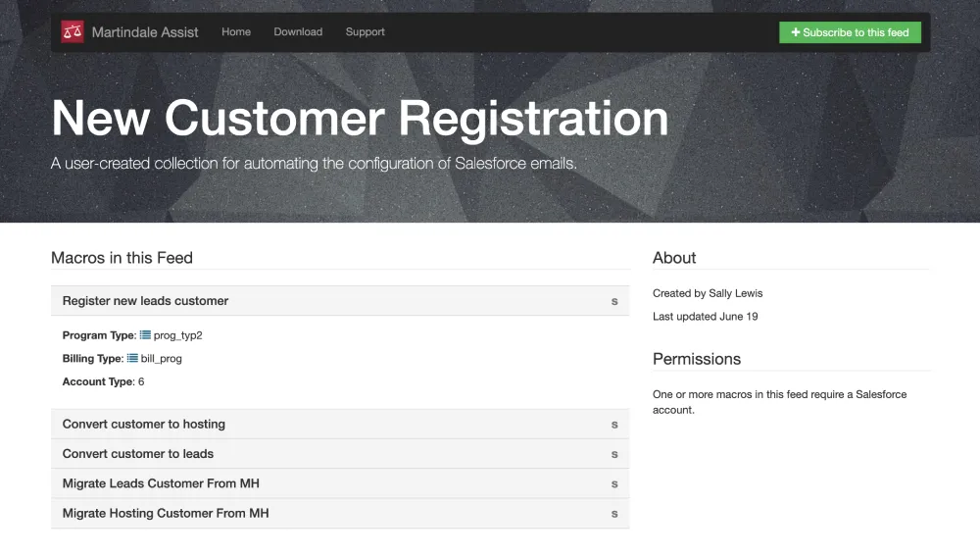This screenshot has height=556, width=980.
Task: Click the list icon beside prog_typ2
Action: (x=145, y=335)
